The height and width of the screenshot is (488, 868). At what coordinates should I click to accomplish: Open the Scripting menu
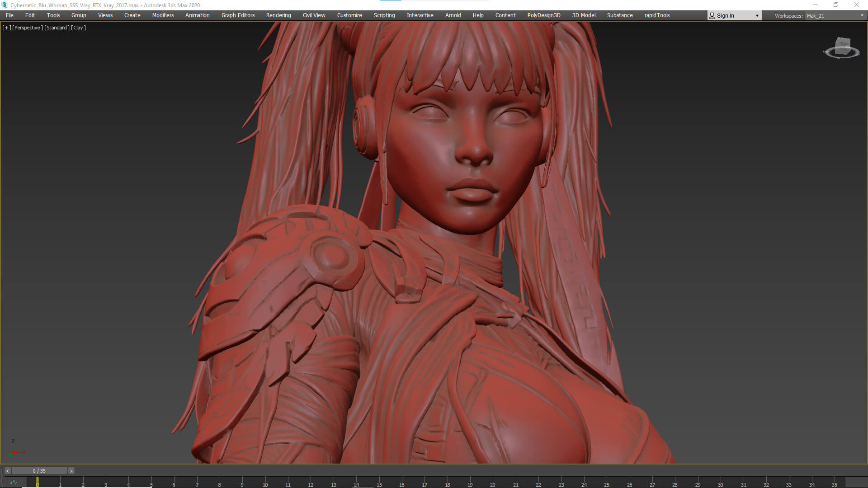(384, 15)
